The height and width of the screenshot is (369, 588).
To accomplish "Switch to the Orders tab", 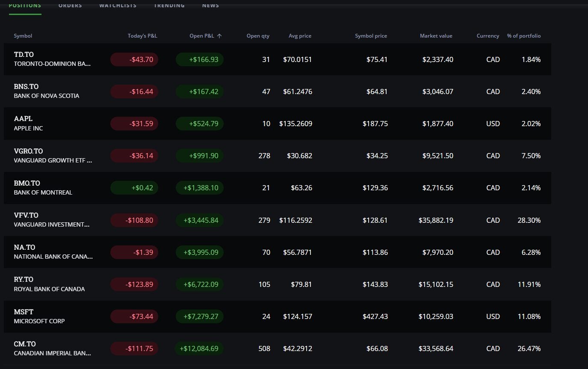I will pyautogui.click(x=70, y=6).
